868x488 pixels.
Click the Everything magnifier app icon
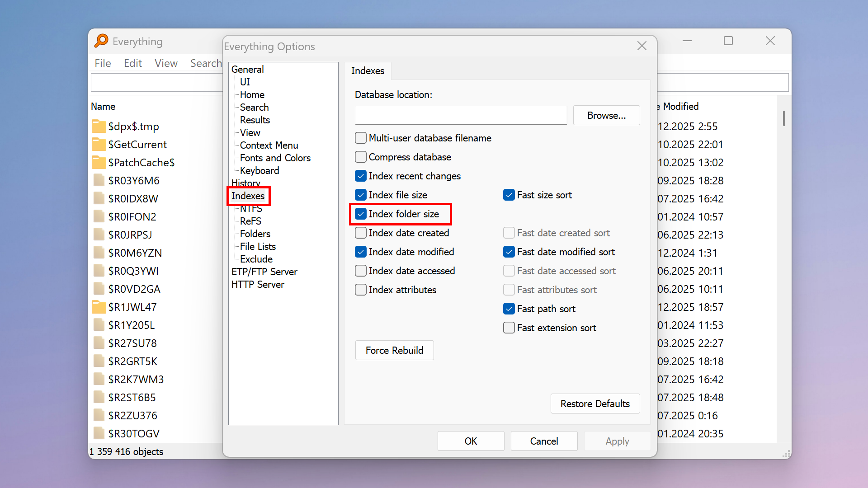click(101, 41)
